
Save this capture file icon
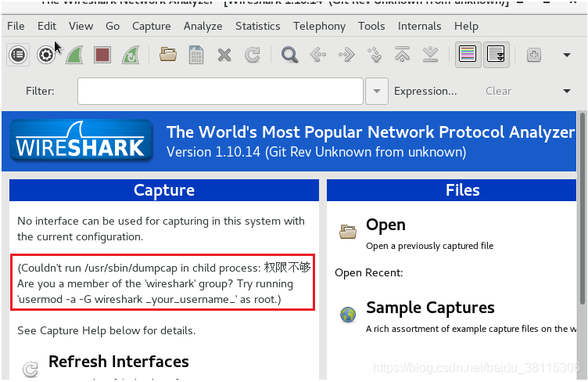point(196,55)
